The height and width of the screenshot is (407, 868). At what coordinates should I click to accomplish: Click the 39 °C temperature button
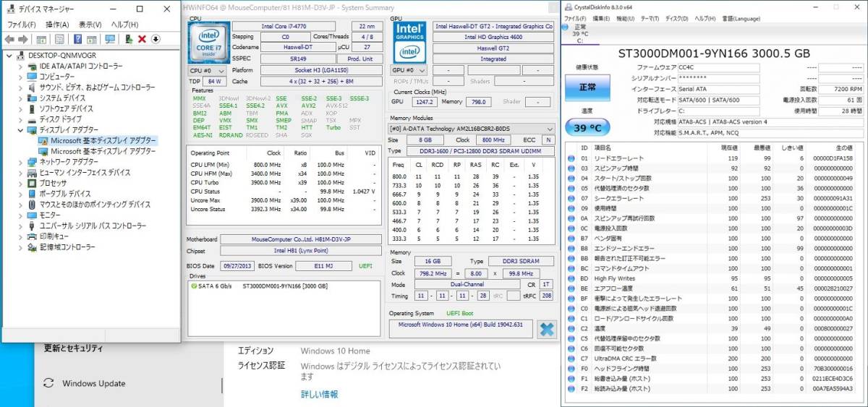587,128
